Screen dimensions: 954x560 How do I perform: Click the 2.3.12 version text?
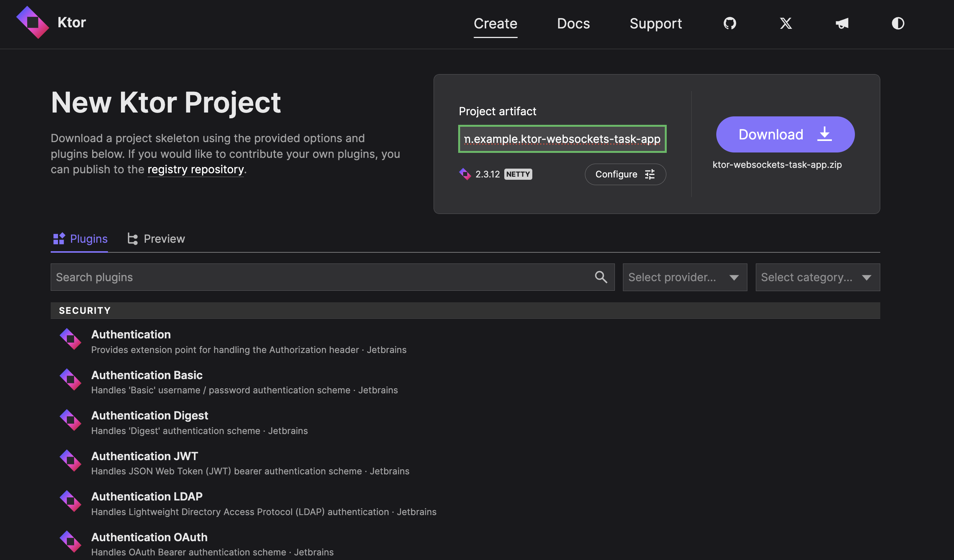tap(487, 174)
